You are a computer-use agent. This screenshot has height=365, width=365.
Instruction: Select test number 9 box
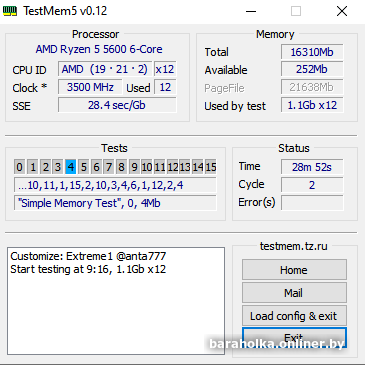click(134, 167)
